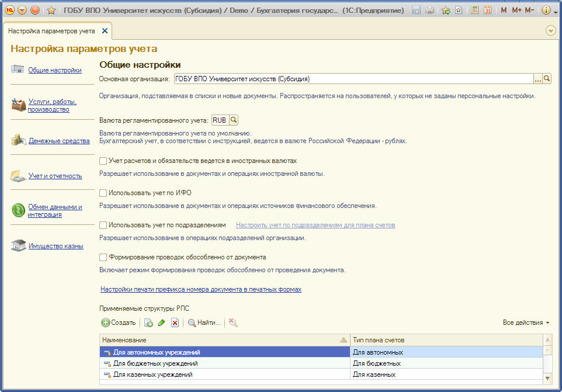This screenshot has width=562, height=392.
Task: Enable Учет расчетов в иностранных валютах checkbox
Action: [x=103, y=161]
